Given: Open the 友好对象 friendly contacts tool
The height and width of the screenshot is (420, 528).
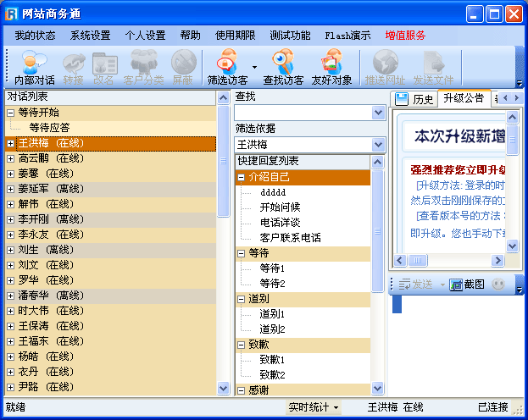Looking at the screenshot, I should (331, 68).
